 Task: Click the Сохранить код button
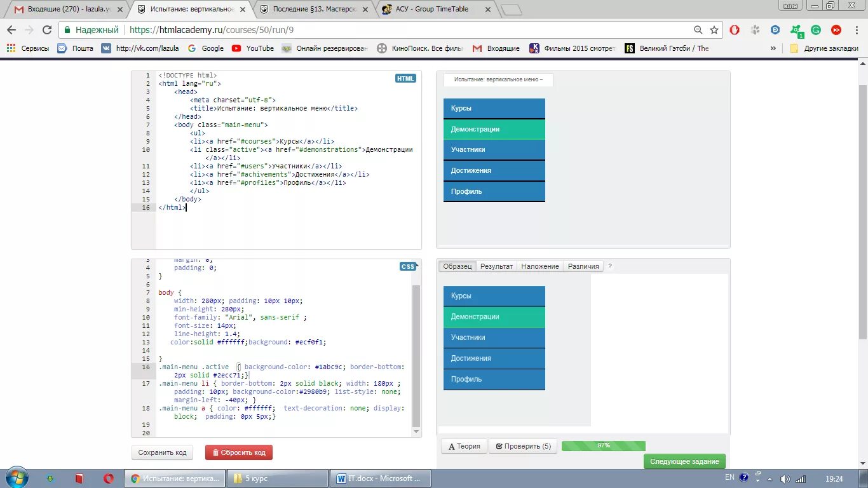162,452
